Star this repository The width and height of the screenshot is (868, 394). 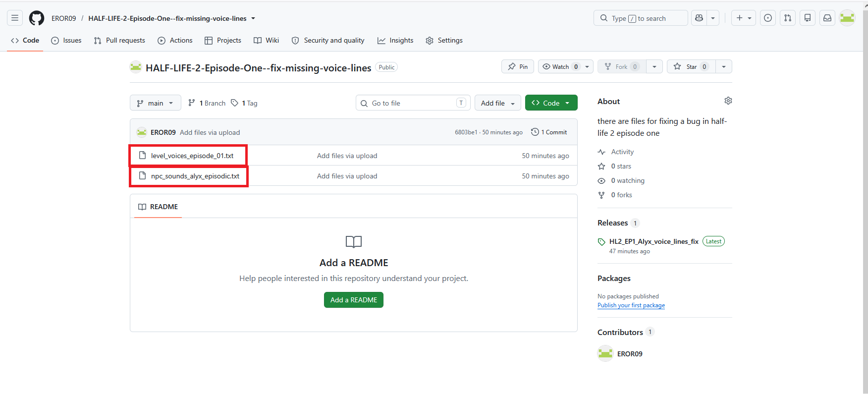pos(691,66)
